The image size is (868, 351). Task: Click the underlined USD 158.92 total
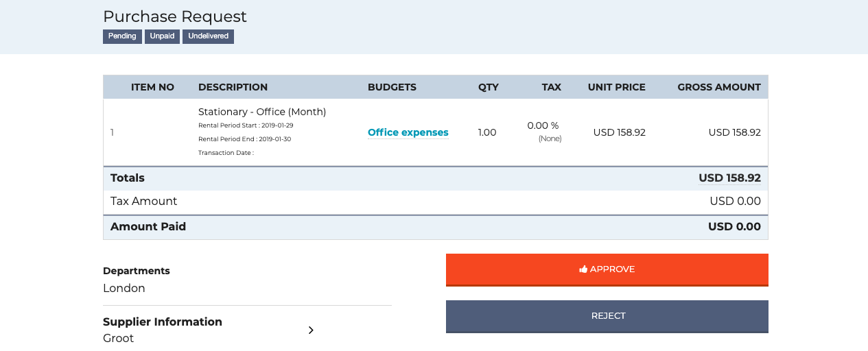[729, 178]
